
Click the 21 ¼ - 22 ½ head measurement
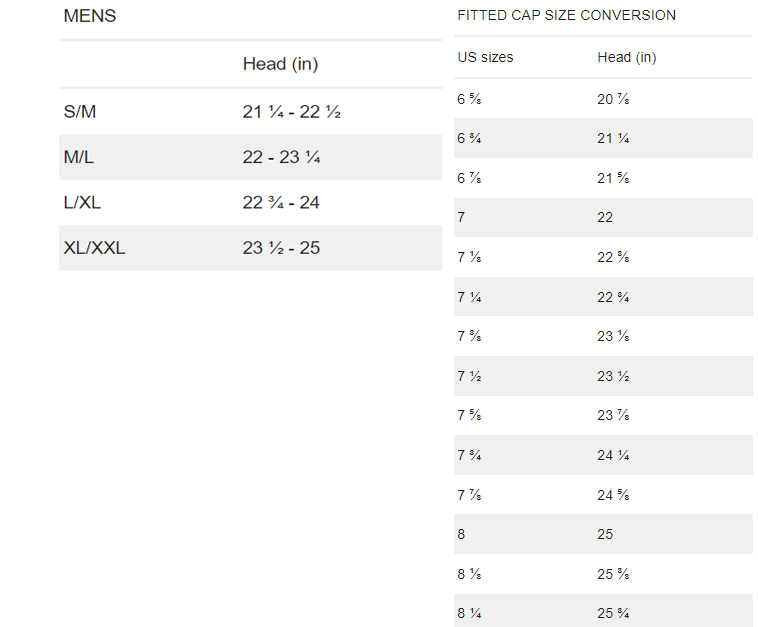click(x=292, y=112)
